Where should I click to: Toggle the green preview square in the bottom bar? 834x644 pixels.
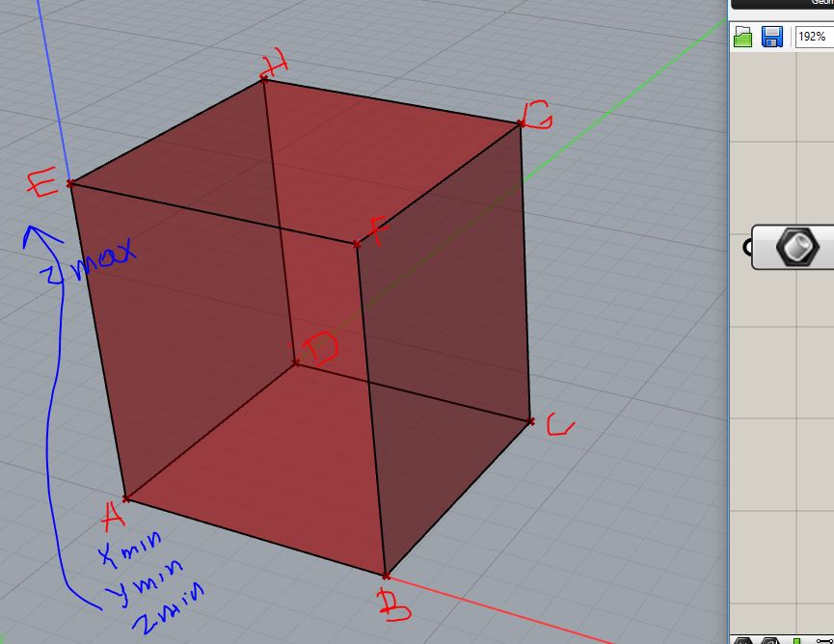[795, 640]
